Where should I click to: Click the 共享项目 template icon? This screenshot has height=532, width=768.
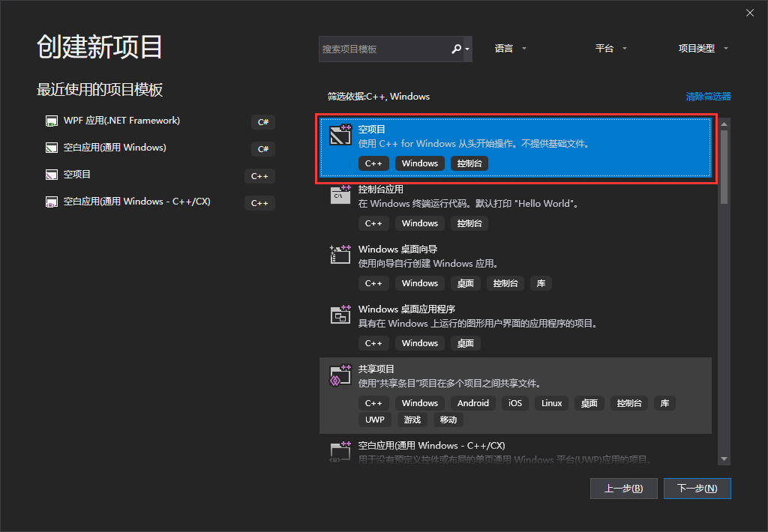pyautogui.click(x=340, y=375)
